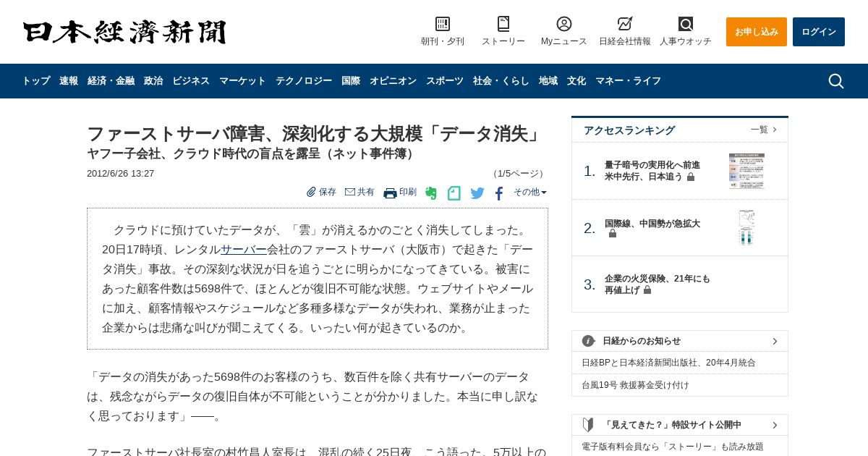This screenshot has height=456, width=868.
Task: Click the article headline ファーストサーバ障害
Action: [315, 134]
